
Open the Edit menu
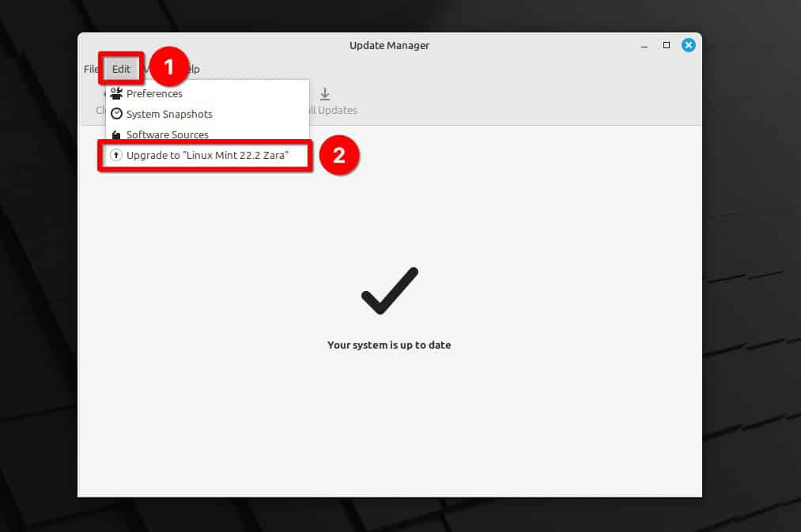point(121,69)
